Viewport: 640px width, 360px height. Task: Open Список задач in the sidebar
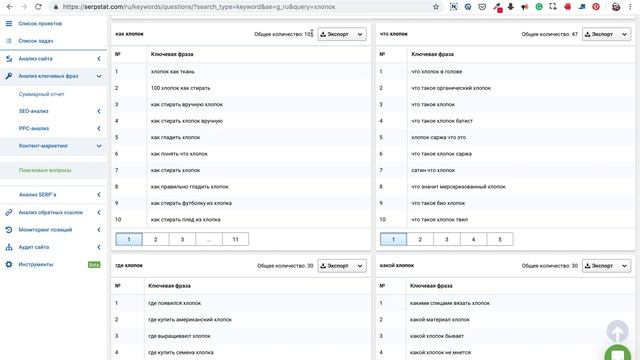tap(36, 41)
